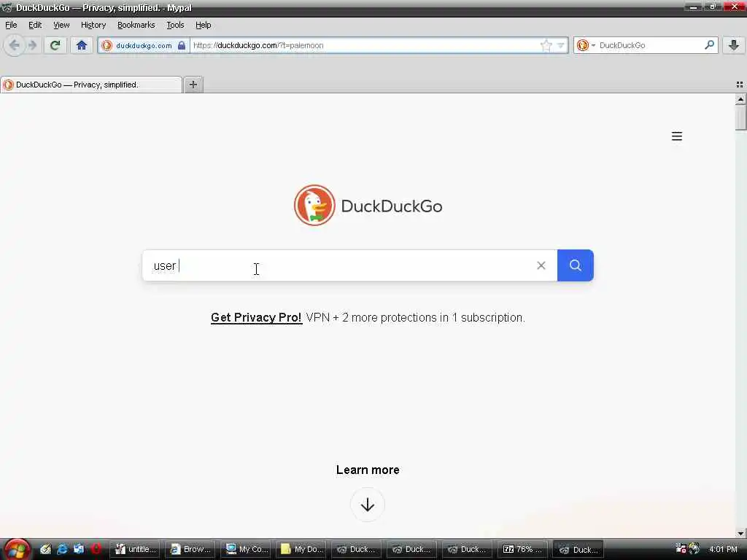Open the browser Home page icon
This screenshot has height=560, width=747.
pos(82,45)
